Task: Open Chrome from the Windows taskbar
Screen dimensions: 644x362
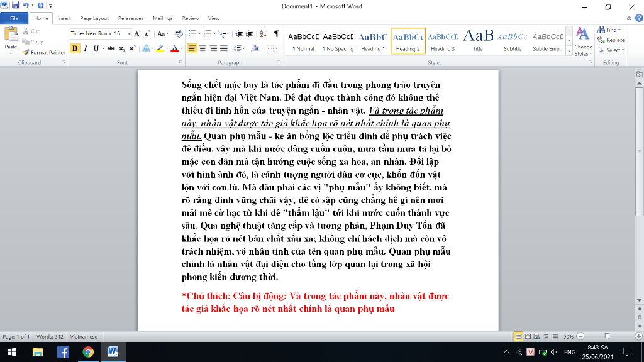Action: [88, 352]
